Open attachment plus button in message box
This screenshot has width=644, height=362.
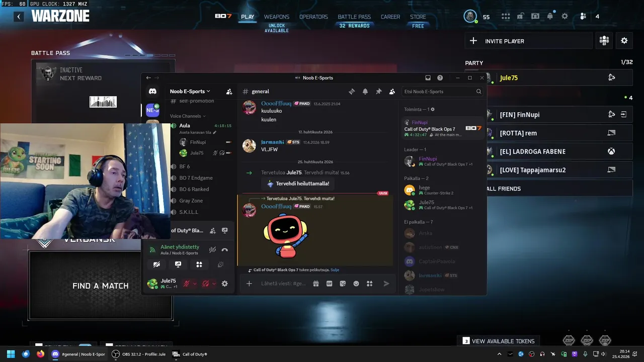(249, 284)
